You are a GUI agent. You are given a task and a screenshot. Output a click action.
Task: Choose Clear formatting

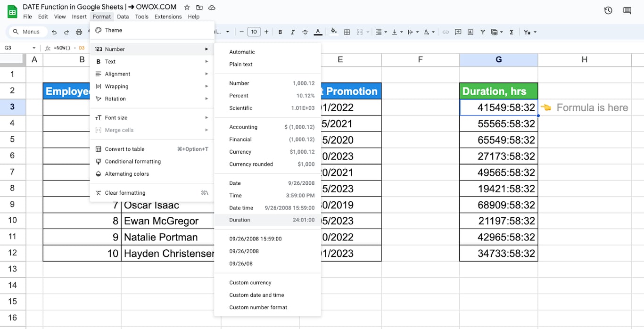[152, 193]
